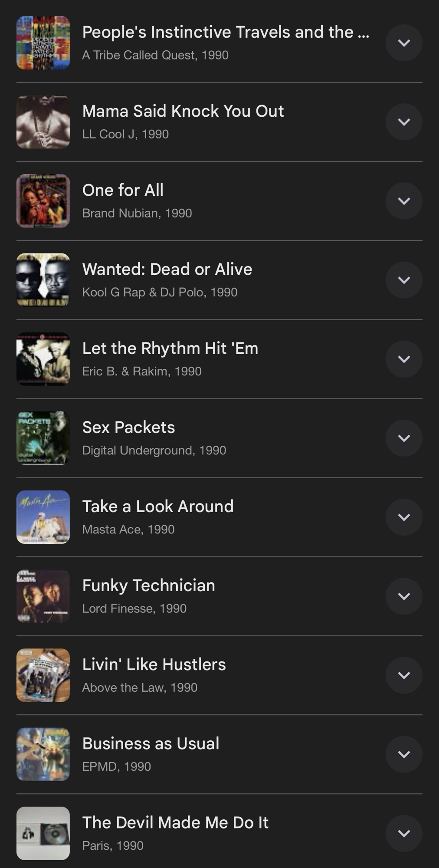Expand the Take a Look Around entry

[404, 517]
